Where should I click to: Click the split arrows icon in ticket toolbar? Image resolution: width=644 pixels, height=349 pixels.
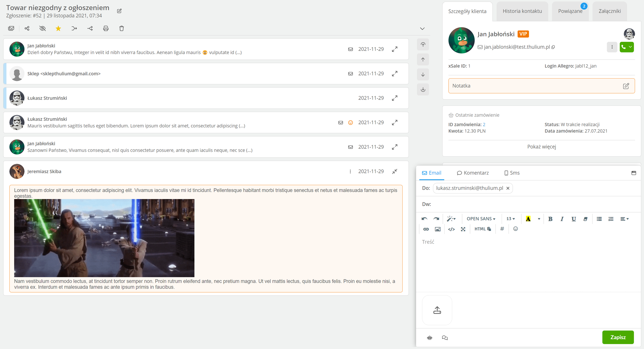click(90, 29)
